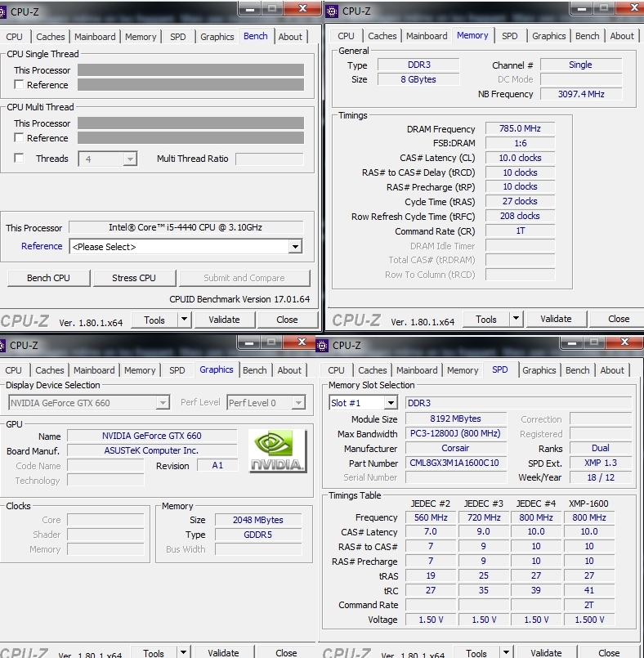This screenshot has height=658, width=644.
Task: Click Validate in the SPD window
Action: pos(546,652)
